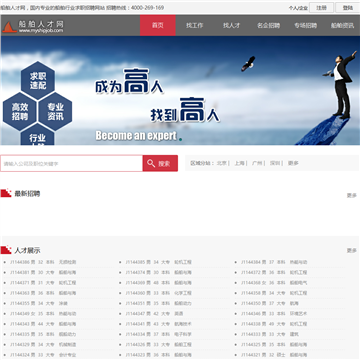Go to 船舶资讯 navigation item
Image resolution: width=360 pixels, height=360 pixels.
(x=342, y=25)
